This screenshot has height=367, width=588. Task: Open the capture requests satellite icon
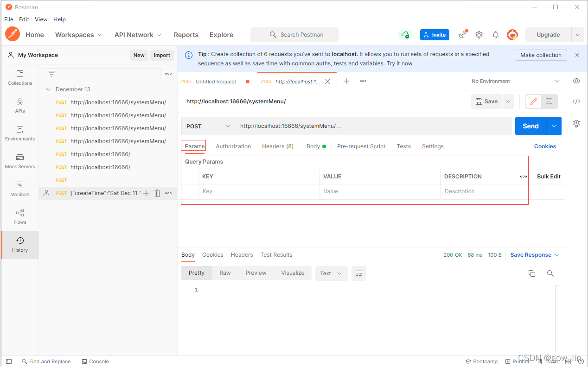[x=463, y=35]
